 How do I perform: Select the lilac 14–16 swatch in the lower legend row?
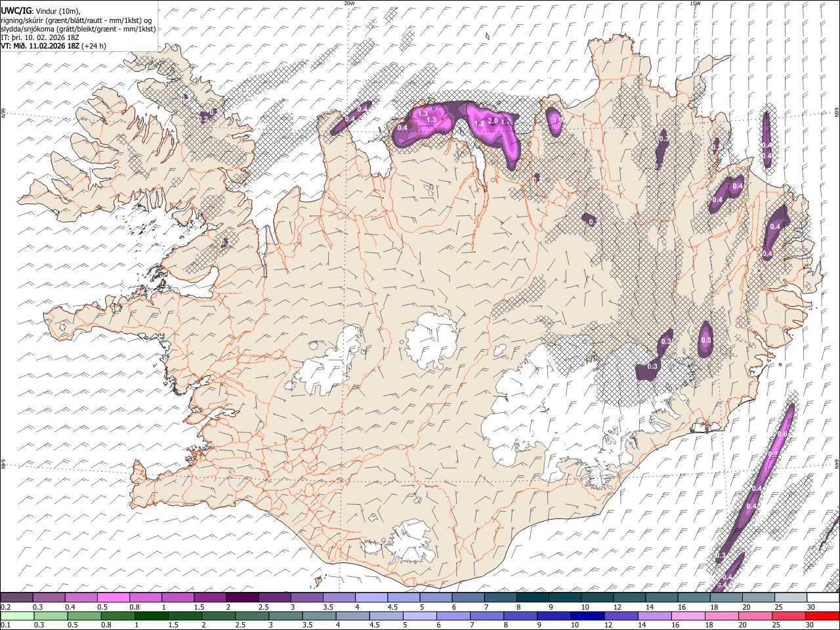click(x=656, y=616)
